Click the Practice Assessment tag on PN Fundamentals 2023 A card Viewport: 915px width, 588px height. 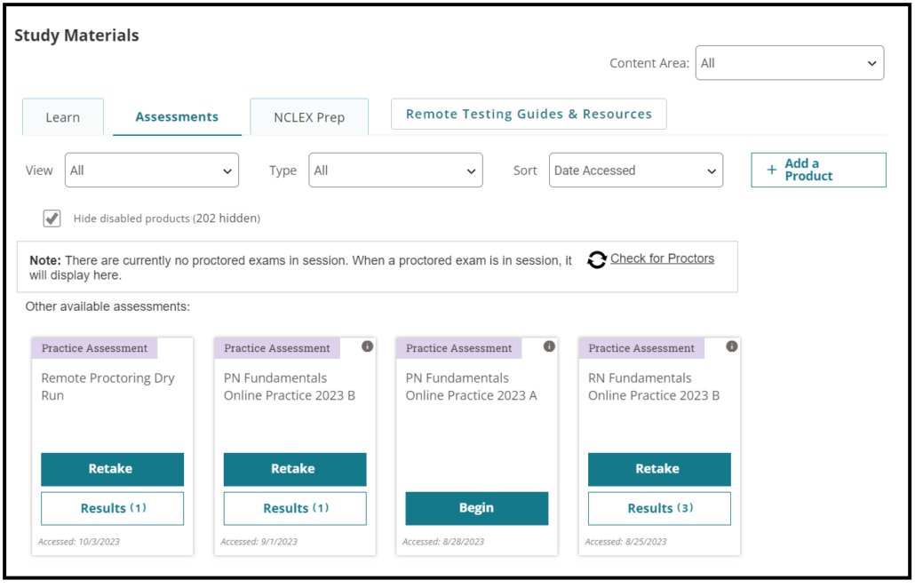click(x=459, y=348)
